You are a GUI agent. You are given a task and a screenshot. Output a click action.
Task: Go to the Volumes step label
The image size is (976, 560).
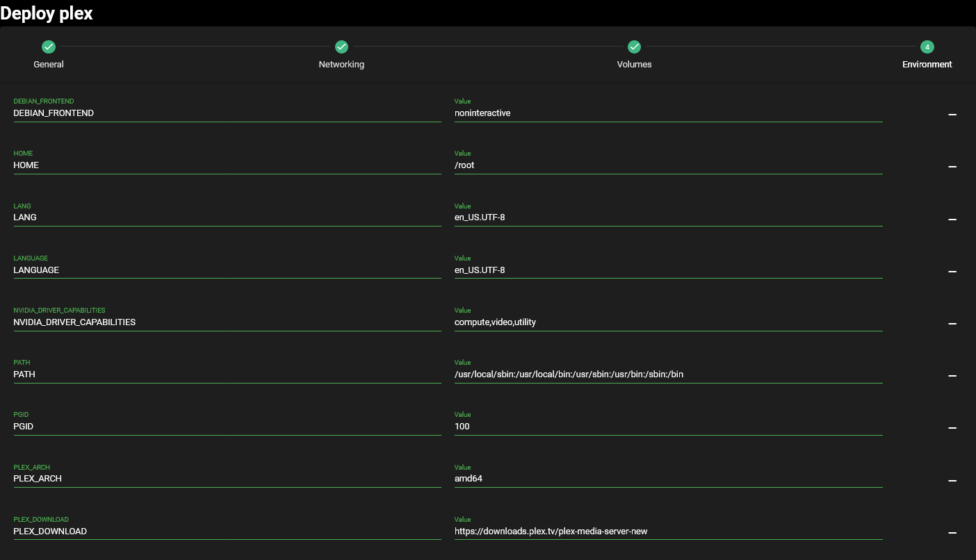(634, 65)
